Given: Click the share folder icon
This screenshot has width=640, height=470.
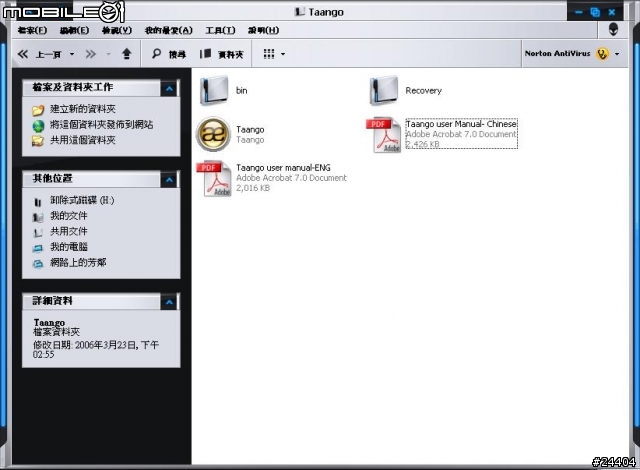Looking at the screenshot, I should point(38,141).
